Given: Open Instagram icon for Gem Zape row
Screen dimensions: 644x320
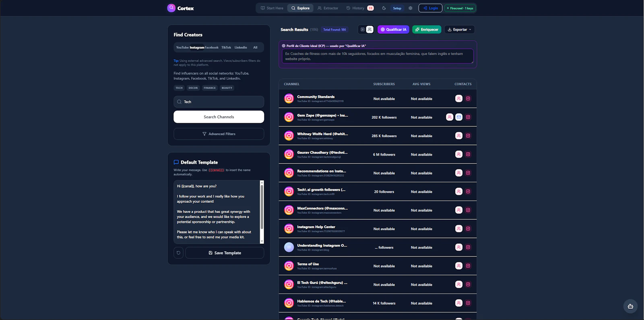Looking at the screenshot, I should pos(468,117).
